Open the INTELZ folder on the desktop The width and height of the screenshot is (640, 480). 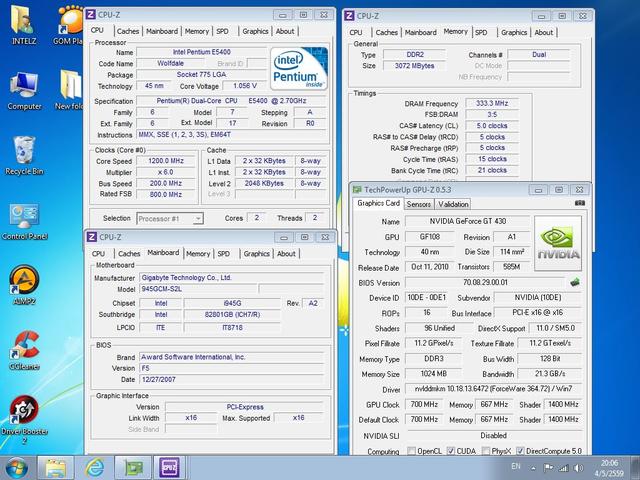pos(24,24)
